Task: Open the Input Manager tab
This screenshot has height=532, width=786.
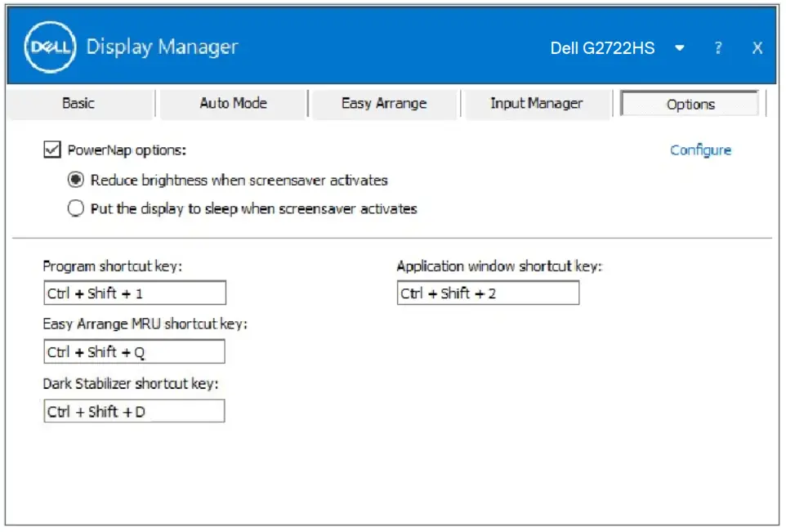Action: pyautogui.click(x=536, y=103)
